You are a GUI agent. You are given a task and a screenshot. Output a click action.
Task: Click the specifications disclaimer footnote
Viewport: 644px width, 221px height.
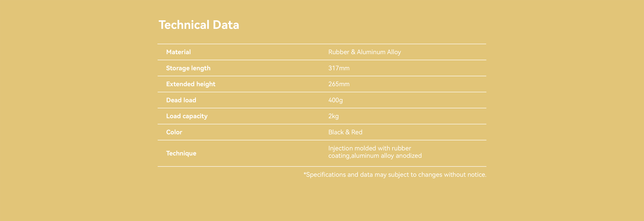(x=395, y=175)
